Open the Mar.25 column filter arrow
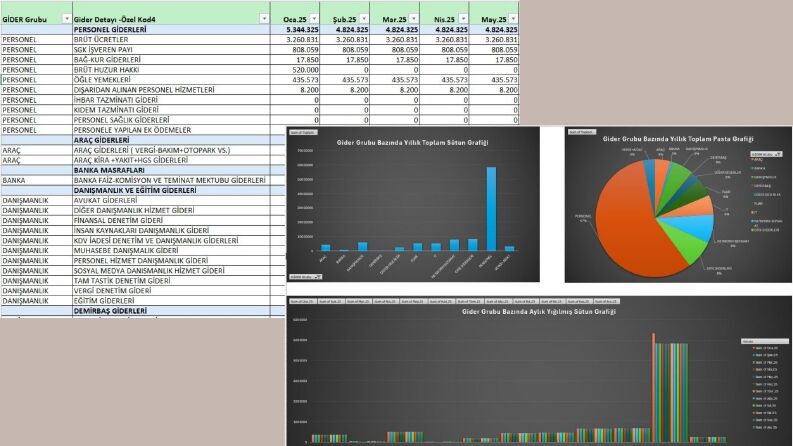Image resolution: width=793 pixels, height=446 pixels. 413,19
